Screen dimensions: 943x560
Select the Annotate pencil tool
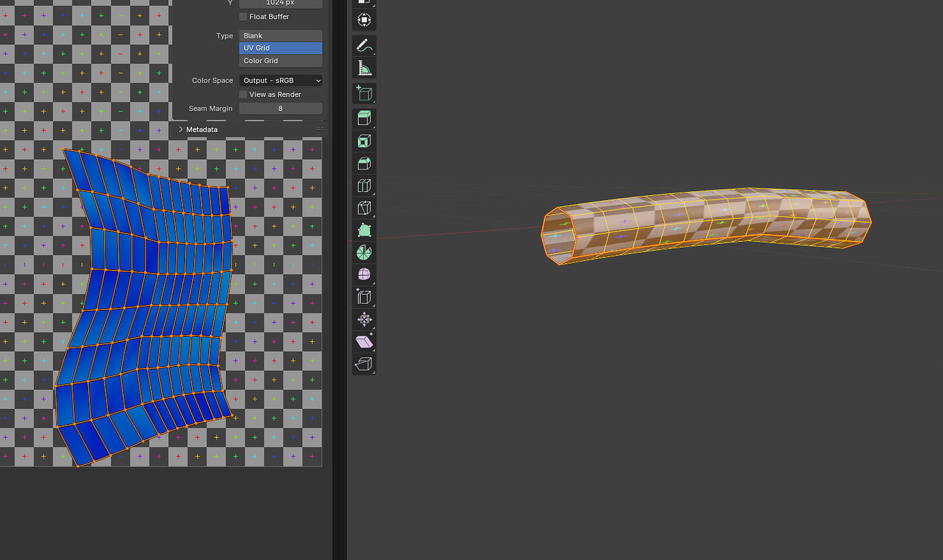coord(364,46)
